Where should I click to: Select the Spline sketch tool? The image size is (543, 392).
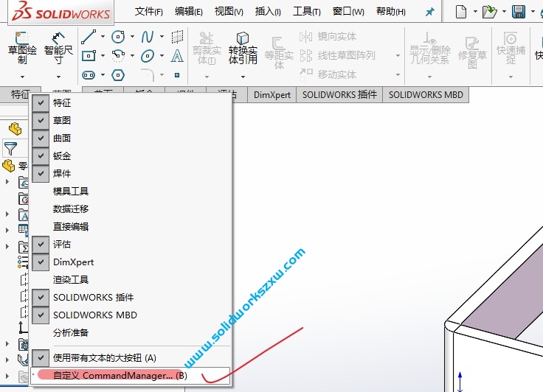coord(148,36)
